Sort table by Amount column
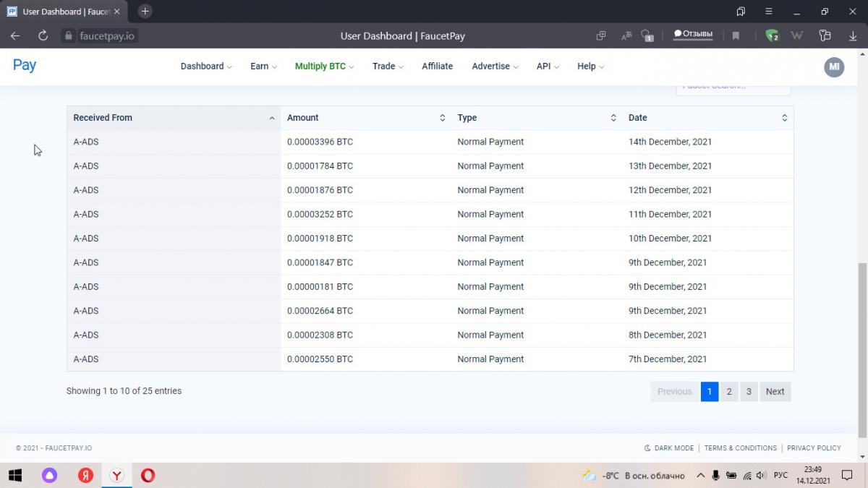Screen dimensions: 868x488 tap(366, 118)
